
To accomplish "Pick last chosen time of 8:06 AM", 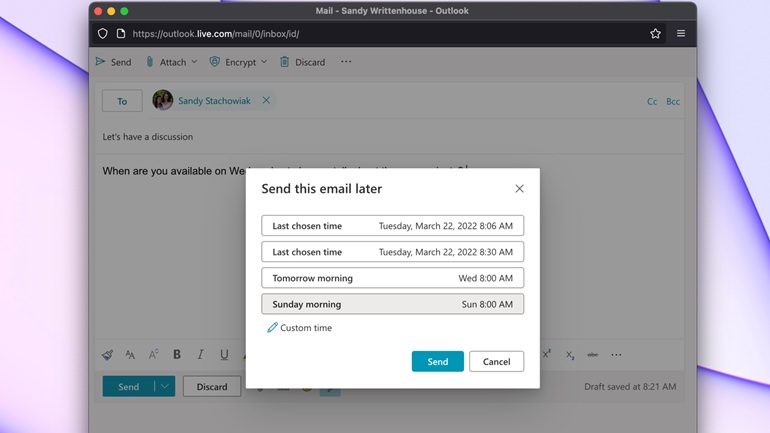I will pos(392,226).
